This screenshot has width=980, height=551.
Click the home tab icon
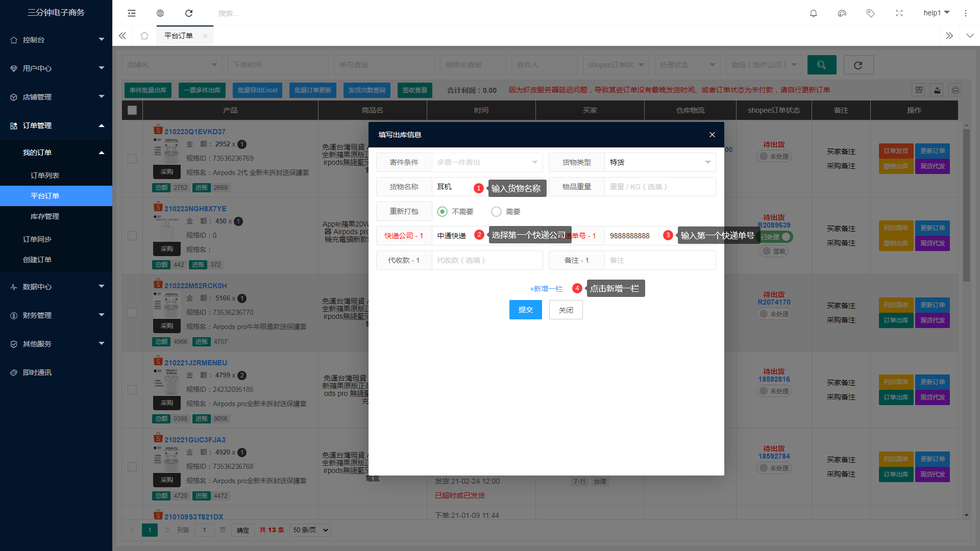point(144,36)
